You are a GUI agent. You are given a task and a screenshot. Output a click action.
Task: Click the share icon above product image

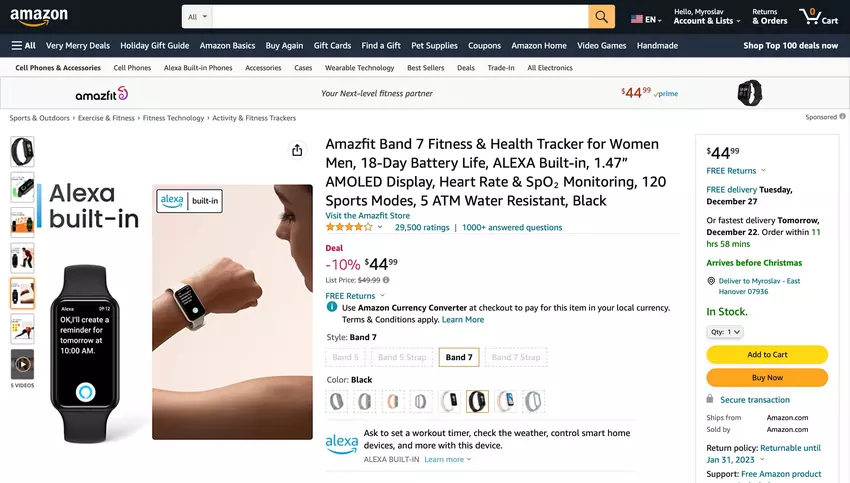coord(297,150)
